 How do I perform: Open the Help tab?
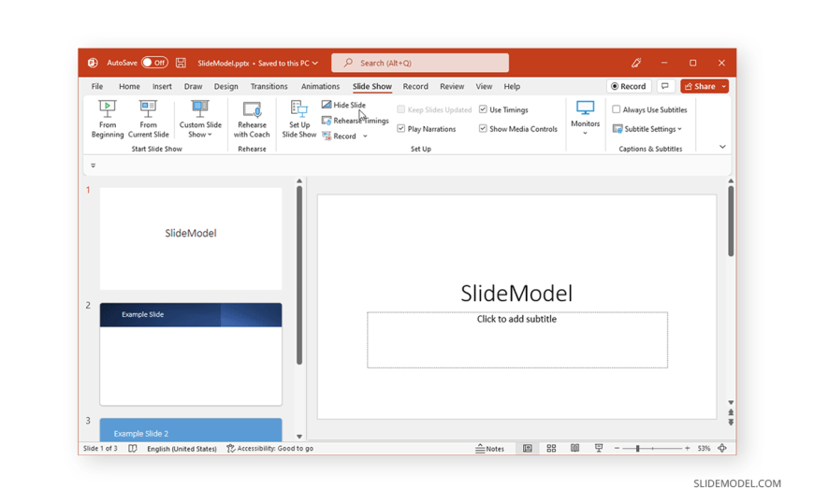[x=512, y=86]
